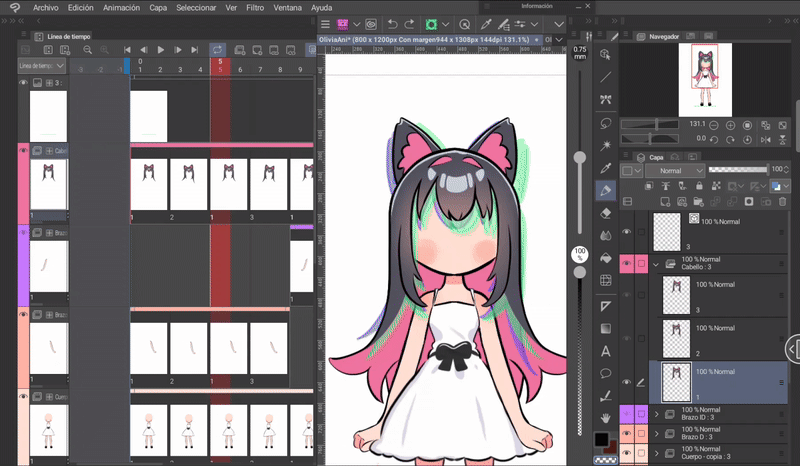800x466 pixels.
Task: Zoom out the timeline
Action: pyautogui.click(x=88, y=50)
